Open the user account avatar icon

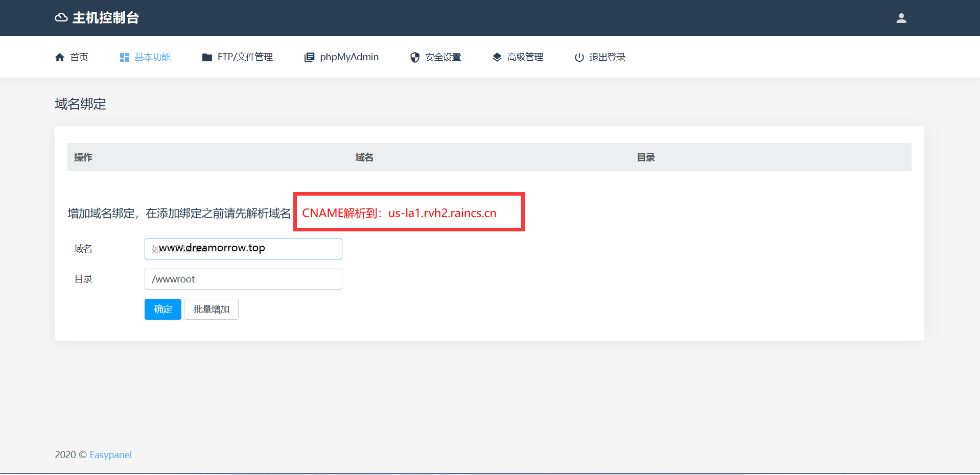tap(901, 18)
